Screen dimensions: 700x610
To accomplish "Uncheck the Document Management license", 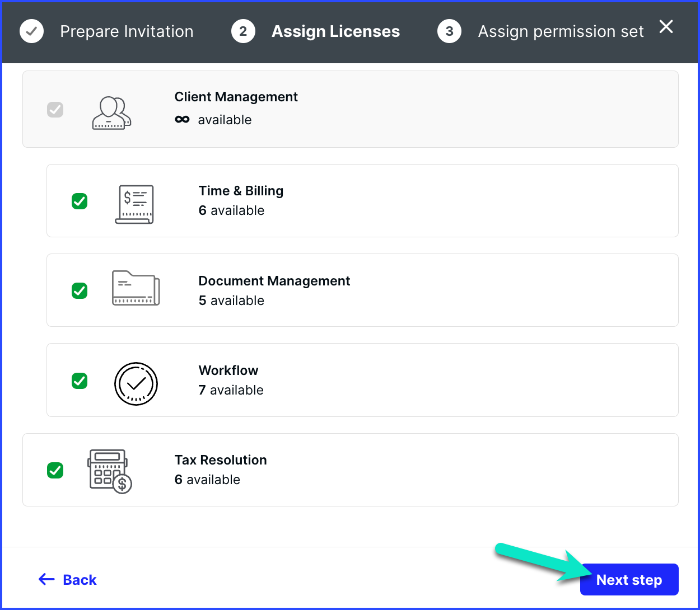I will pos(80,291).
